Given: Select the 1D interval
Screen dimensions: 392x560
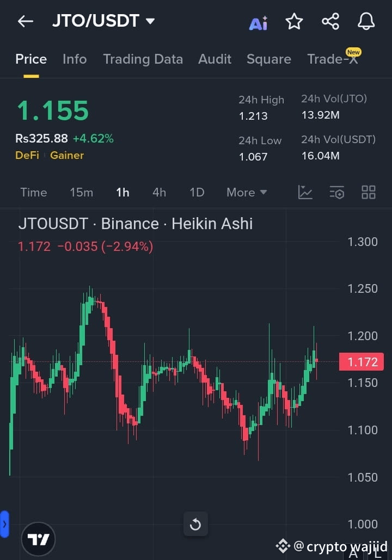Looking at the screenshot, I should coord(197,193).
